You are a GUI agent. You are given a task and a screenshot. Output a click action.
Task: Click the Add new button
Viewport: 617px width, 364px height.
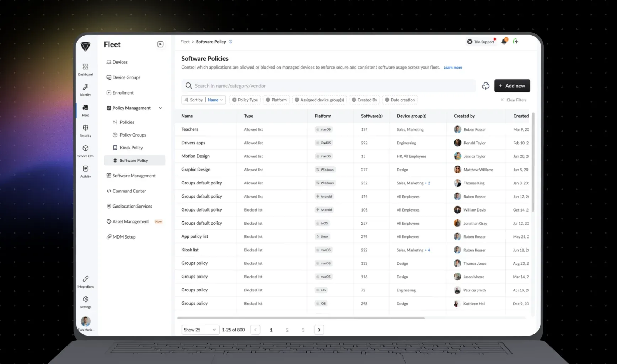[512, 86]
